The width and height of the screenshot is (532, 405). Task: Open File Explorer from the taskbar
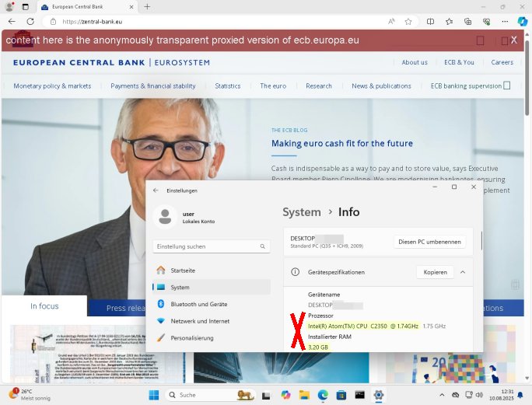pos(304,395)
